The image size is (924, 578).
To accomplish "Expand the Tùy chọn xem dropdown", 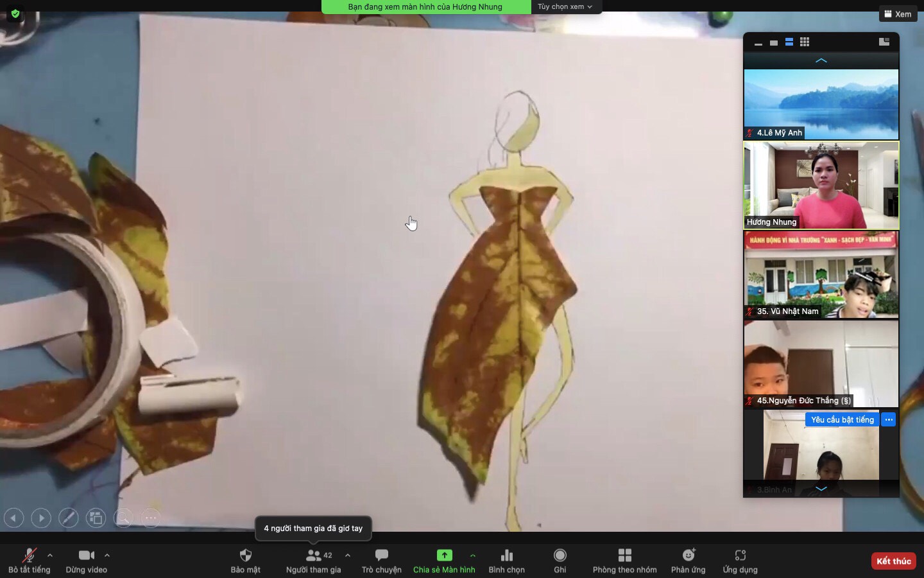I will click(x=565, y=6).
